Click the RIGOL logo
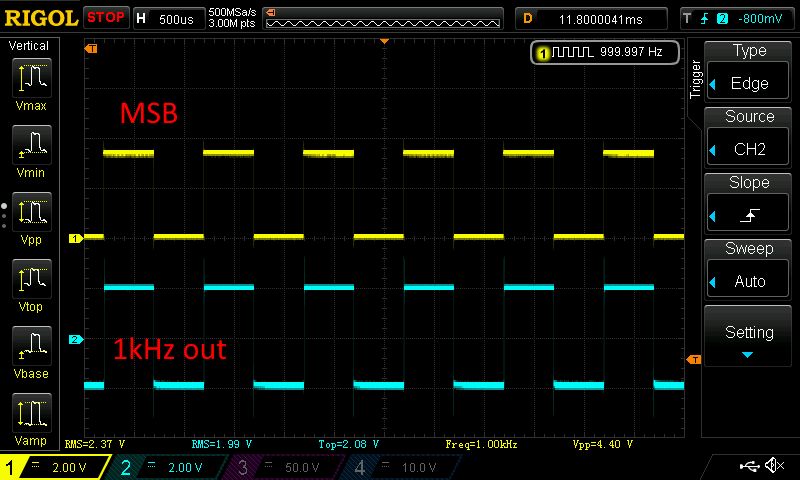 click(41, 18)
